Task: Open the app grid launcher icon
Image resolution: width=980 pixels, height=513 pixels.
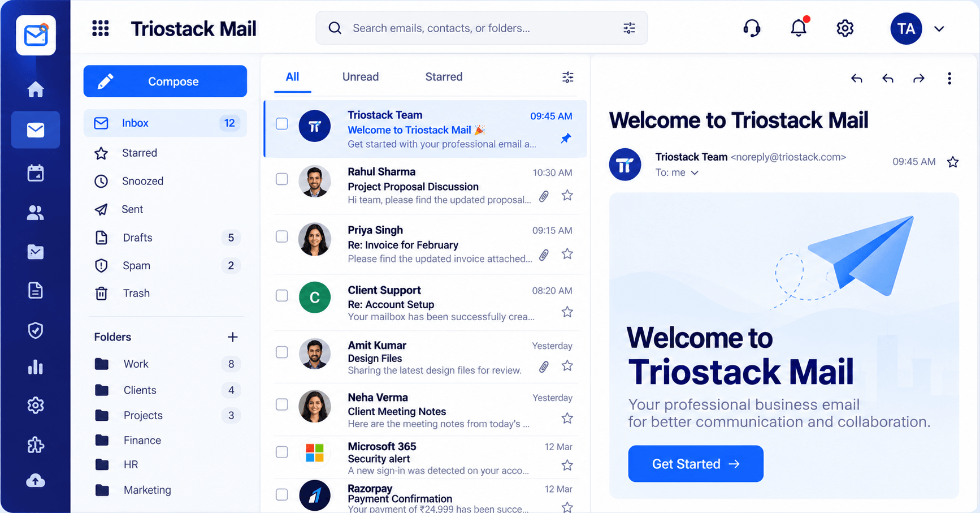Action: click(101, 28)
